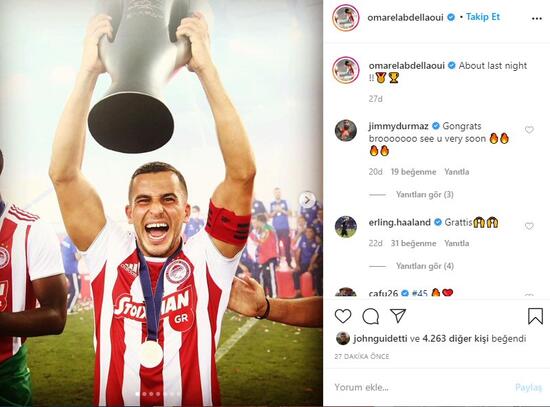
Task: Open omarelabdellaoui username in header
Action: pyautogui.click(x=405, y=18)
